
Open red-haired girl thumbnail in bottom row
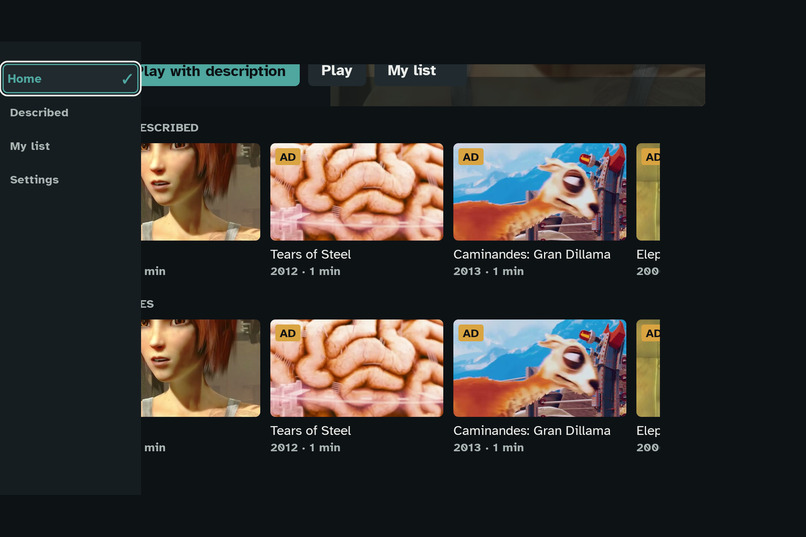pyautogui.click(x=200, y=368)
